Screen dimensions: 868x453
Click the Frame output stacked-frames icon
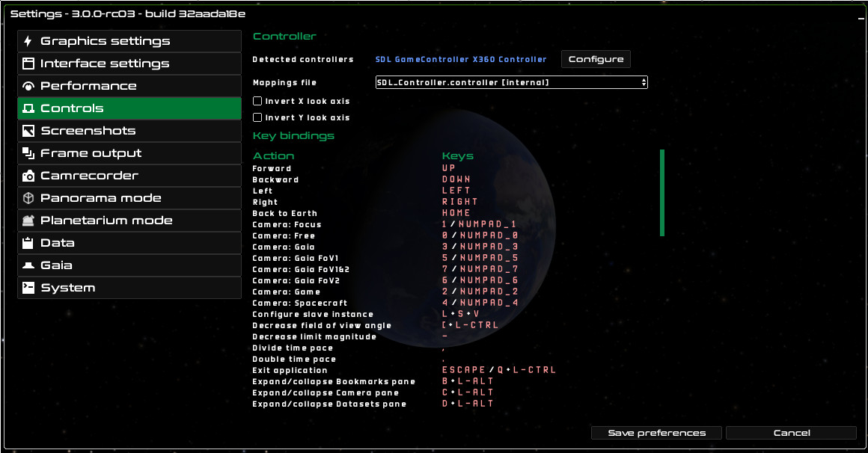click(28, 153)
